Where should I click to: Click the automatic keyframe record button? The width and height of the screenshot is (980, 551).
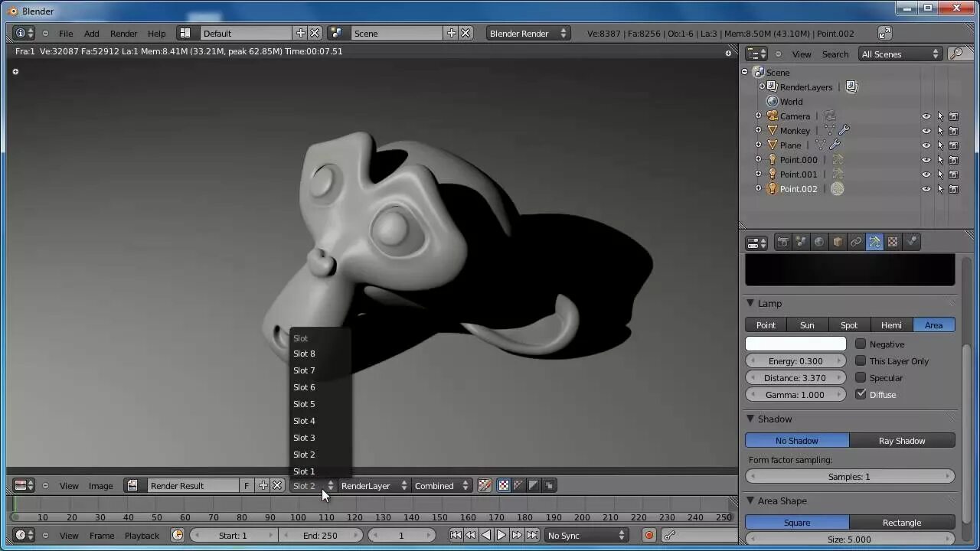(648, 535)
